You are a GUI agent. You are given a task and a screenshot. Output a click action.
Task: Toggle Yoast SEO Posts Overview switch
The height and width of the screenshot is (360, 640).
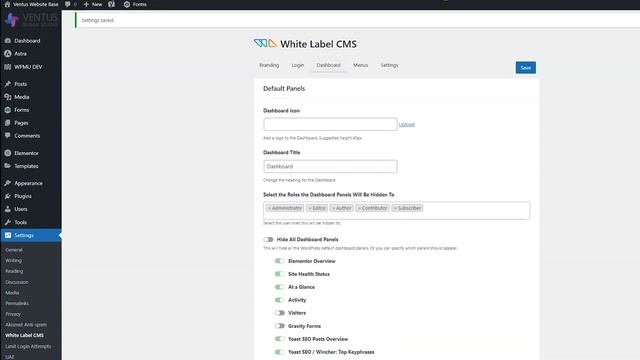click(x=280, y=339)
